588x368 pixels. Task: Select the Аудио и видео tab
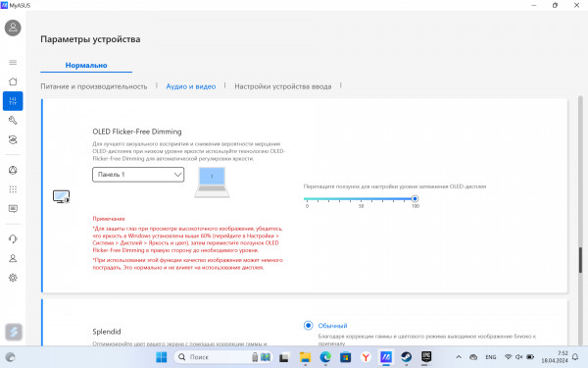click(x=191, y=86)
